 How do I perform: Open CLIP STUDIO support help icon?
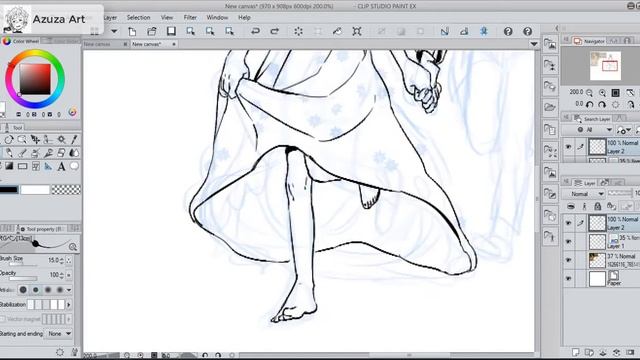point(508,31)
